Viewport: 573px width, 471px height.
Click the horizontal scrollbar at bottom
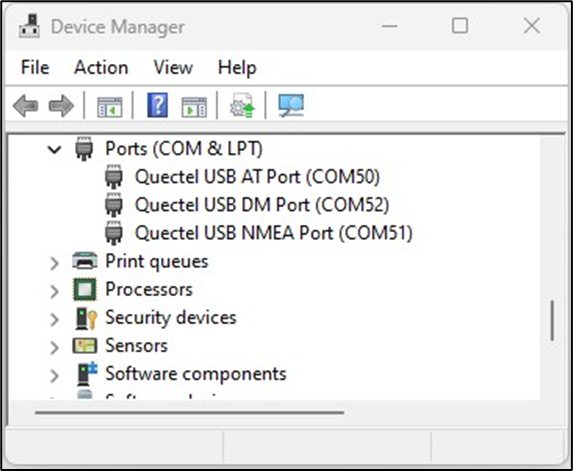pyautogui.click(x=189, y=413)
